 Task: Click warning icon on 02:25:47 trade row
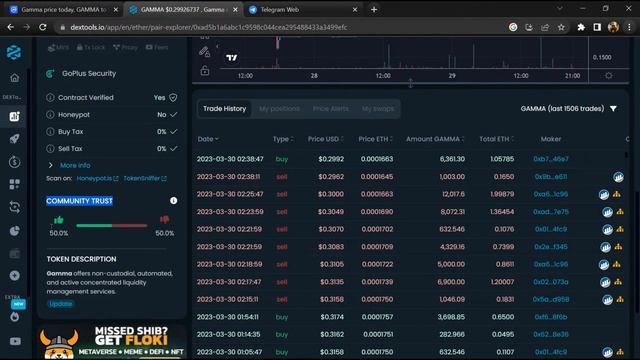[x=617, y=194]
